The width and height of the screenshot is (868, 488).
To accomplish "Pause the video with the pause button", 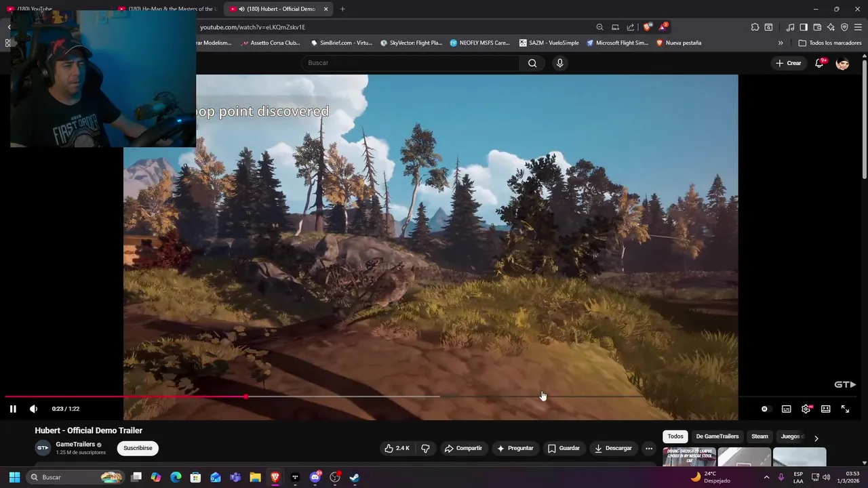I will click(13, 409).
